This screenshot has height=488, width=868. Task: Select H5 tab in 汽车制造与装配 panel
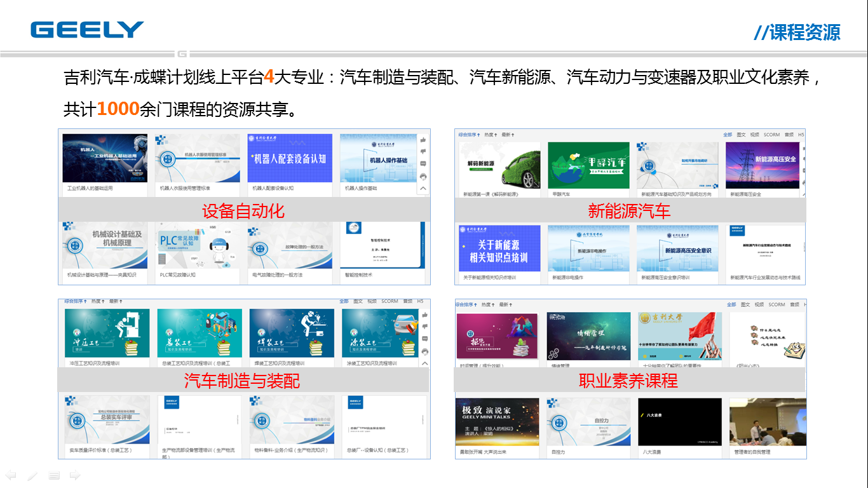pyautogui.click(x=420, y=301)
